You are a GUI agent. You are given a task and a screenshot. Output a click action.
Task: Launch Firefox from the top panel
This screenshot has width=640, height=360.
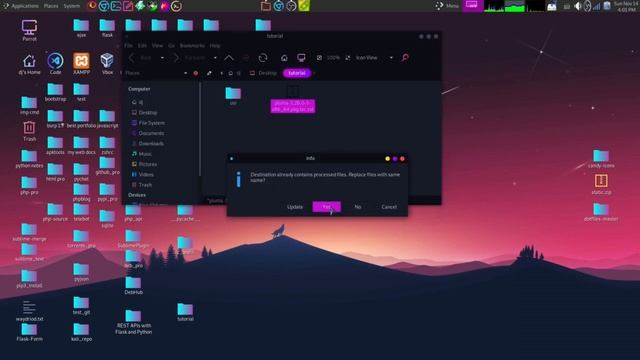[92, 6]
